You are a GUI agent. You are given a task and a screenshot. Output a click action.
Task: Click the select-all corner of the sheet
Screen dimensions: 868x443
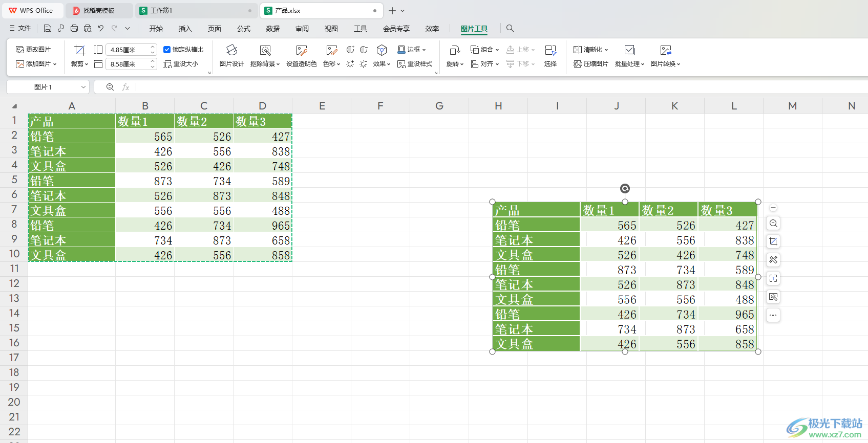coord(14,106)
